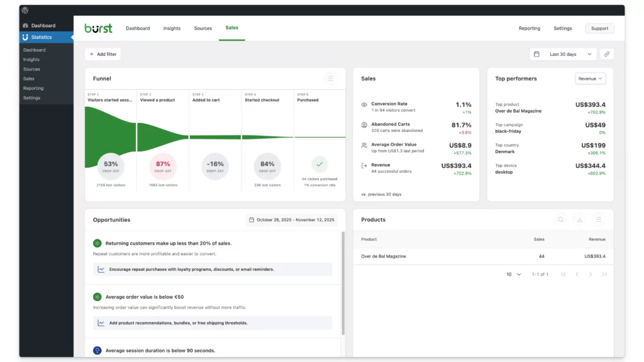Jump to last page using pagination arrow
The image size is (644, 362).
point(604,274)
